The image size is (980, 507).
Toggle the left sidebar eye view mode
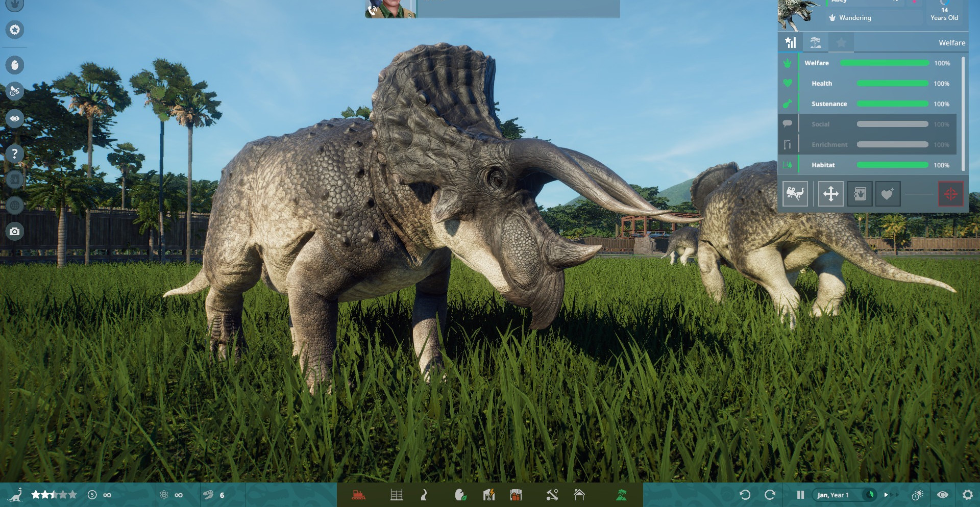pyautogui.click(x=15, y=118)
